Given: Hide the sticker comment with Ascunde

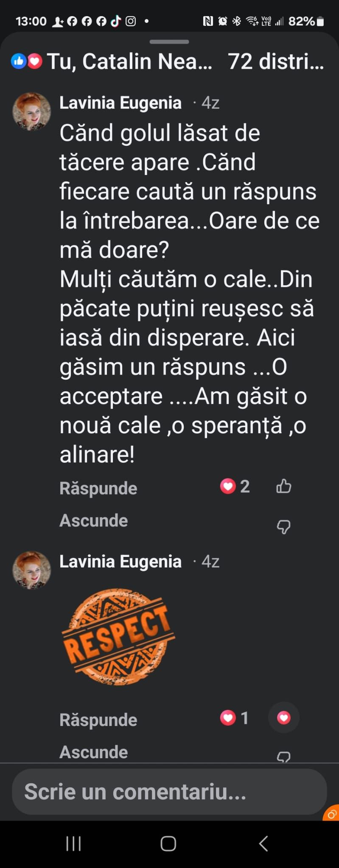Looking at the screenshot, I should (x=93, y=752).
